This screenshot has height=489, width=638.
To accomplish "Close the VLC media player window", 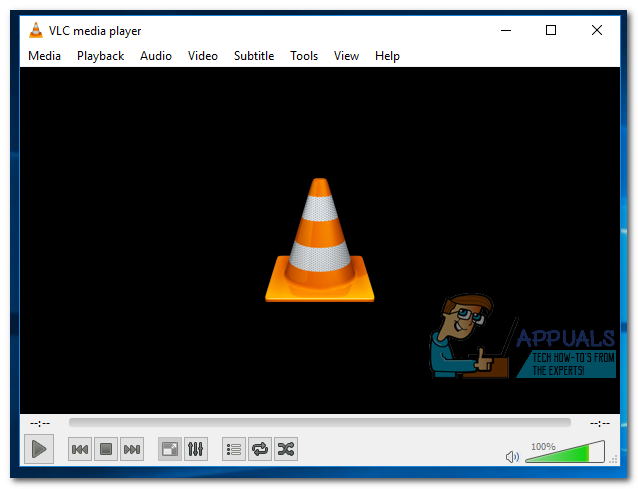I will [x=597, y=30].
